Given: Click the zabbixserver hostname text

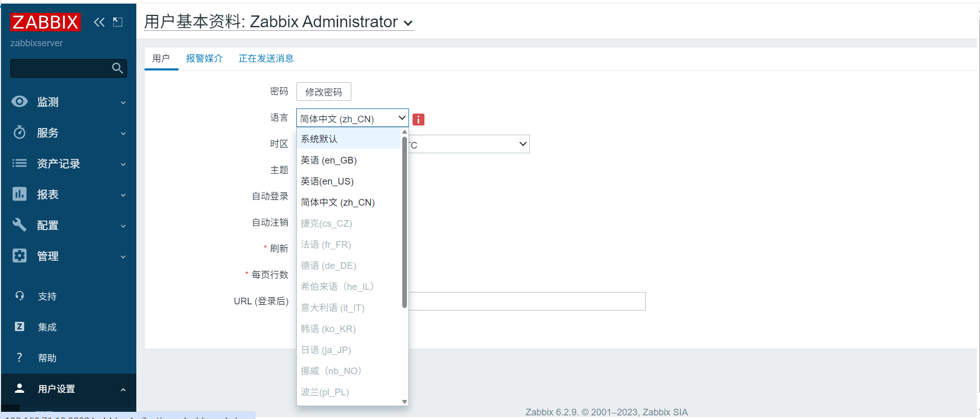Looking at the screenshot, I should pos(37,43).
